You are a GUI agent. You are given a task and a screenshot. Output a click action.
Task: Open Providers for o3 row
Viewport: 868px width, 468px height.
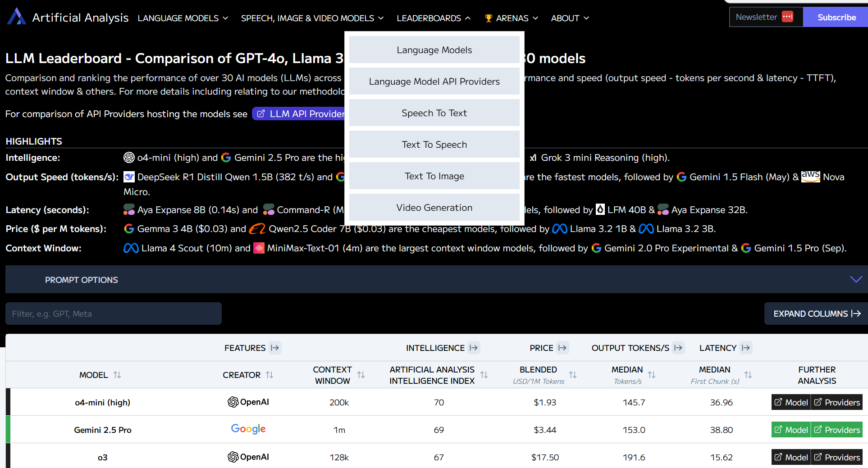tap(837, 457)
